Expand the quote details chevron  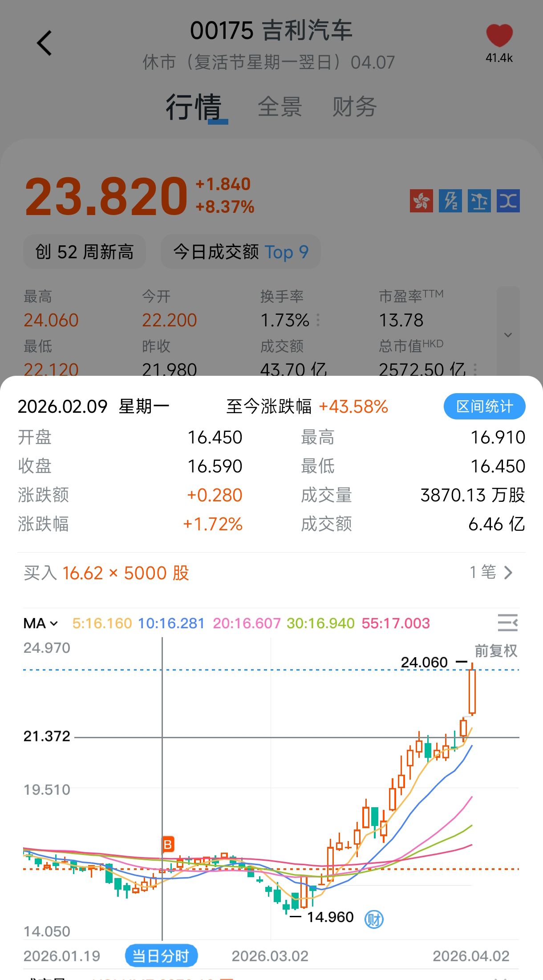508,334
